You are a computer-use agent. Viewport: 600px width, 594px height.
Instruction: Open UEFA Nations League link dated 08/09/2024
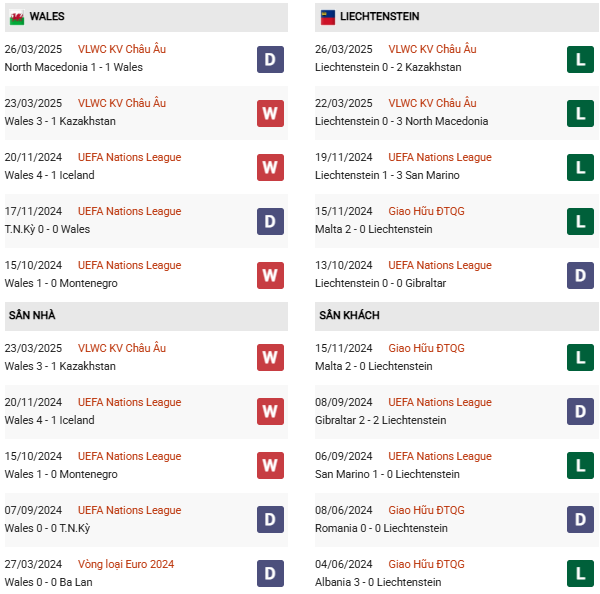tap(440, 402)
